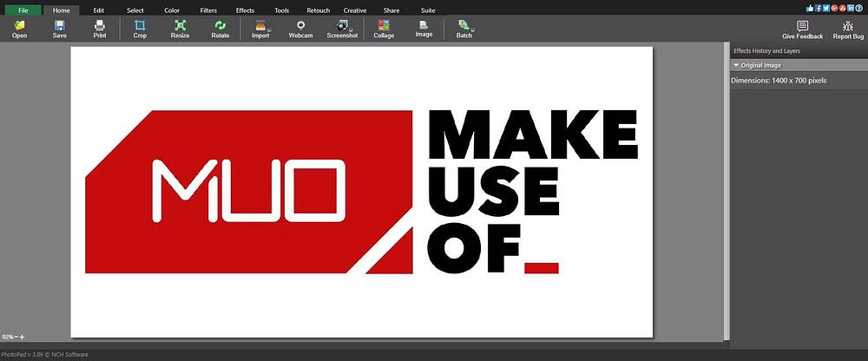Open the Suite tab
This screenshot has width=868, height=361.
coord(427,10)
